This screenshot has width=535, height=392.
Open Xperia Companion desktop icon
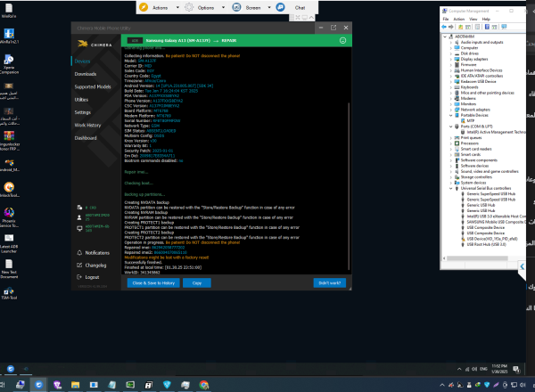click(x=9, y=64)
